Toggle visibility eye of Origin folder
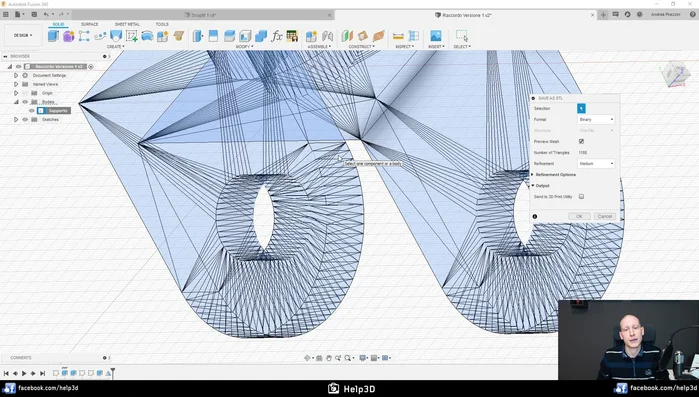Image resolution: width=699 pixels, height=397 pixels. coord(25,93)
